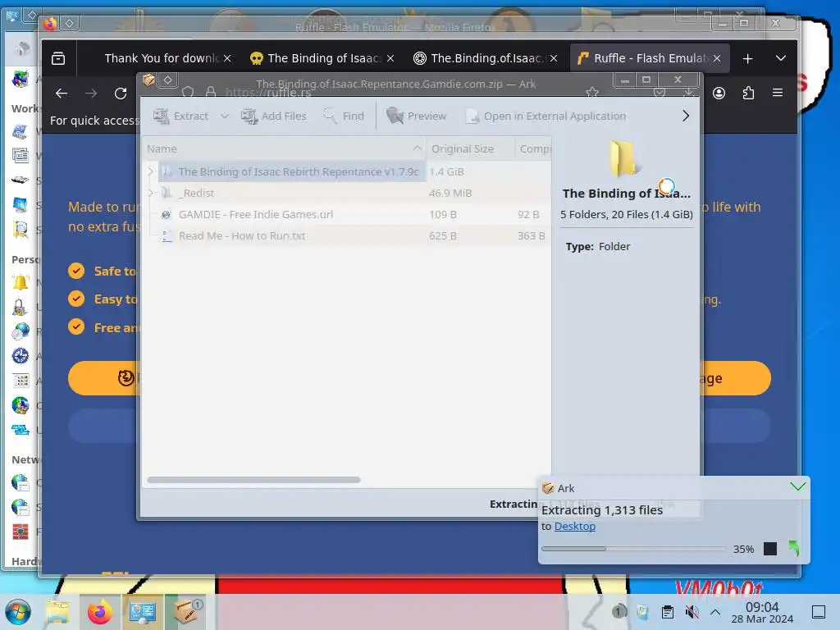Expand the _Redist folder in the archive

[x=151, y=193]
